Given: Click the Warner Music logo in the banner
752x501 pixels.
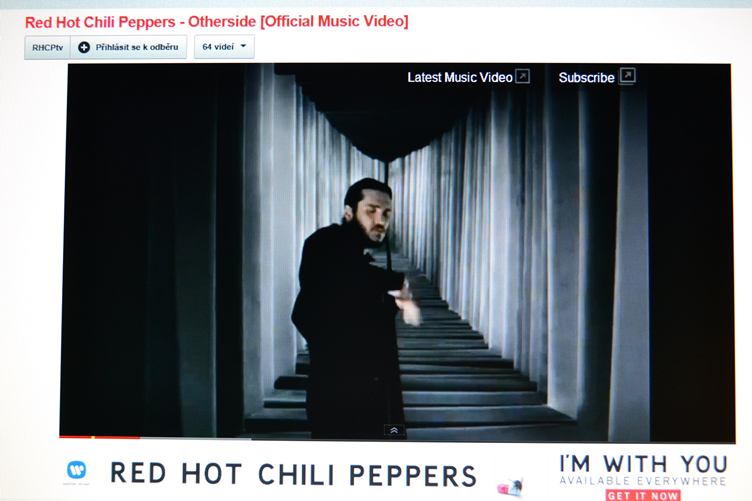Looking at the screenshot, I should pyautogui.click(x=76, y=470).
